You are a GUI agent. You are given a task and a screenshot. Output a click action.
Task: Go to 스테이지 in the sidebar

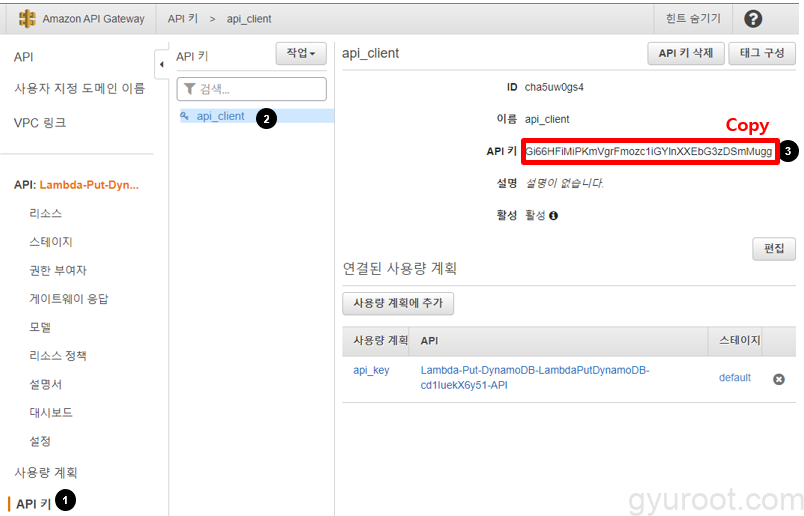pos(50,242)
